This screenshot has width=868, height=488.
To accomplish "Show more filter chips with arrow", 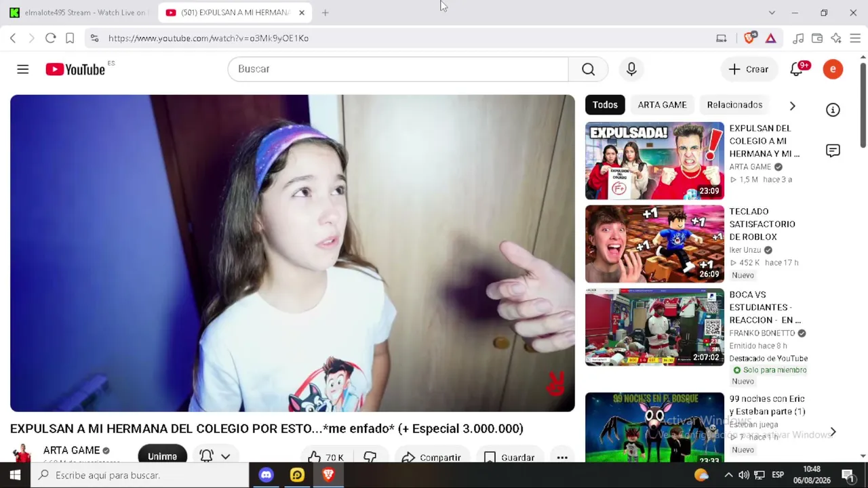I will point(792,105).
